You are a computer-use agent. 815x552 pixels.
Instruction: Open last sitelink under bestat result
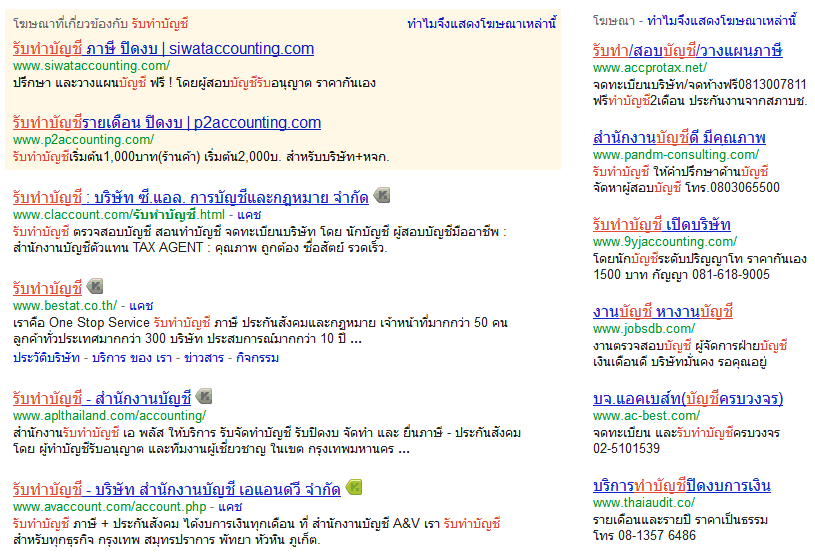(x=257, y=358)
